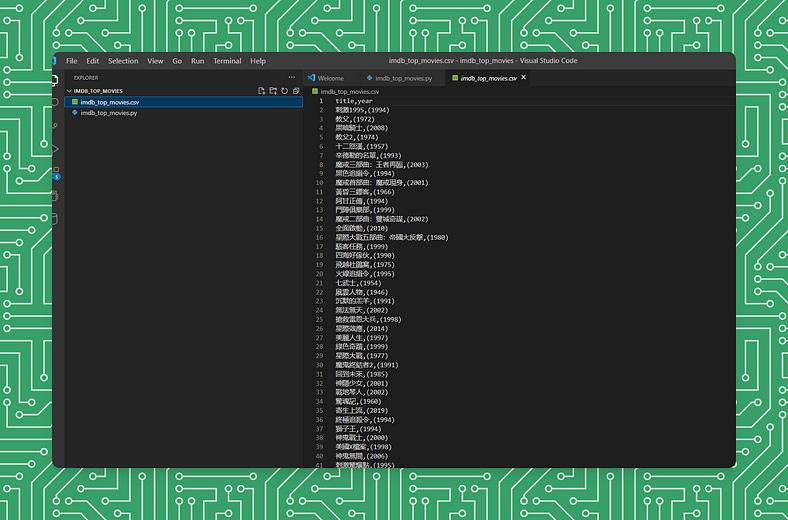Image resolution: width=788 pixels, height=520 pixels.
Task: Click the line 13 text ending (1999)
Action: click(365, 210)
